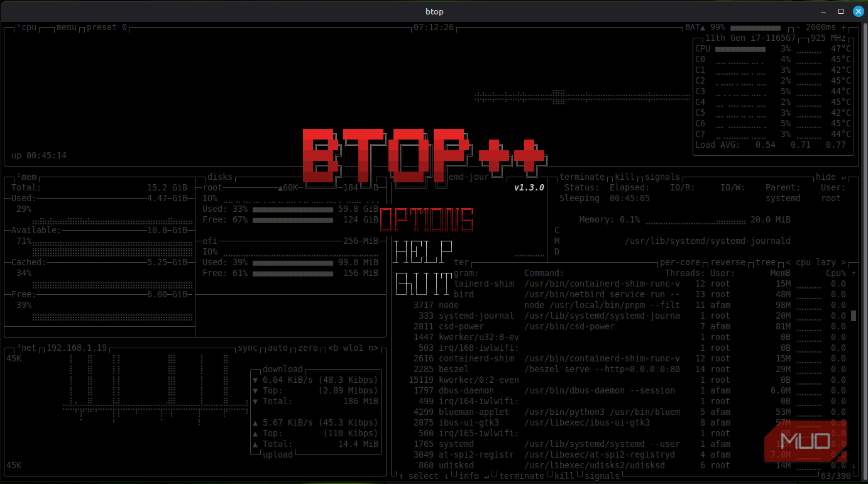
Task: Click terminate in the process detail header
Action: tap(582, 177)
